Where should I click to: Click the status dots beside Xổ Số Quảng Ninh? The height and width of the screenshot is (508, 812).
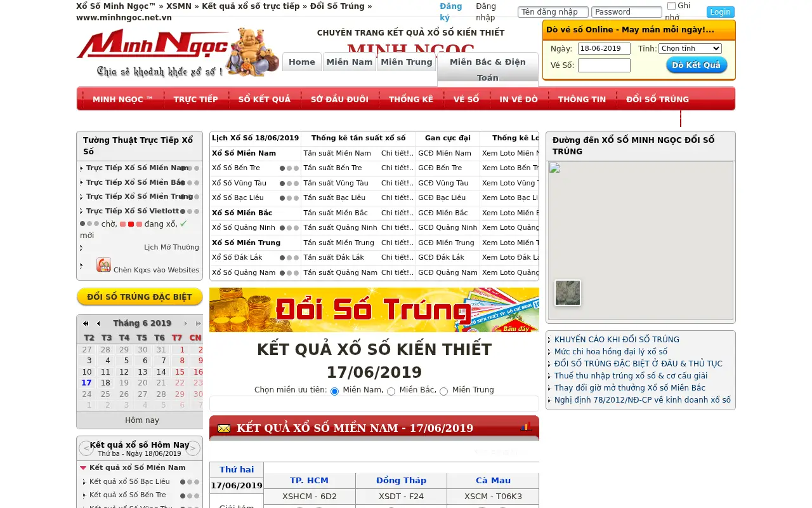[289, 228]
